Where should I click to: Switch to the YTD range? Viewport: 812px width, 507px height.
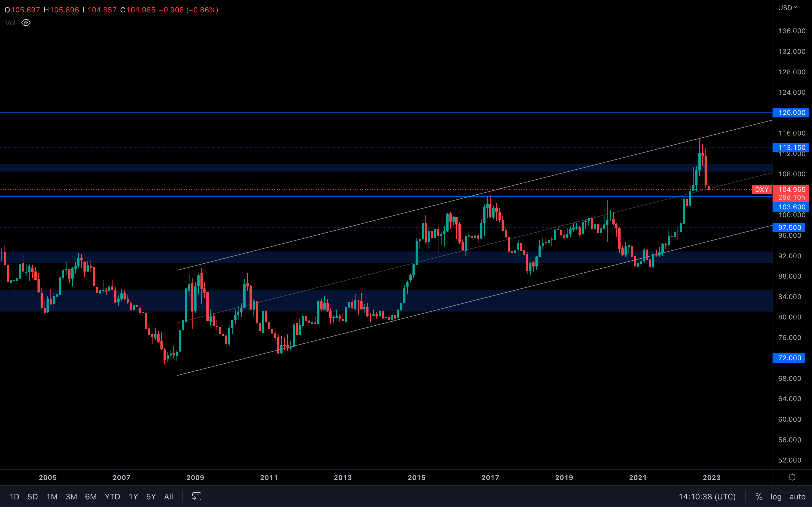(112, 497)
